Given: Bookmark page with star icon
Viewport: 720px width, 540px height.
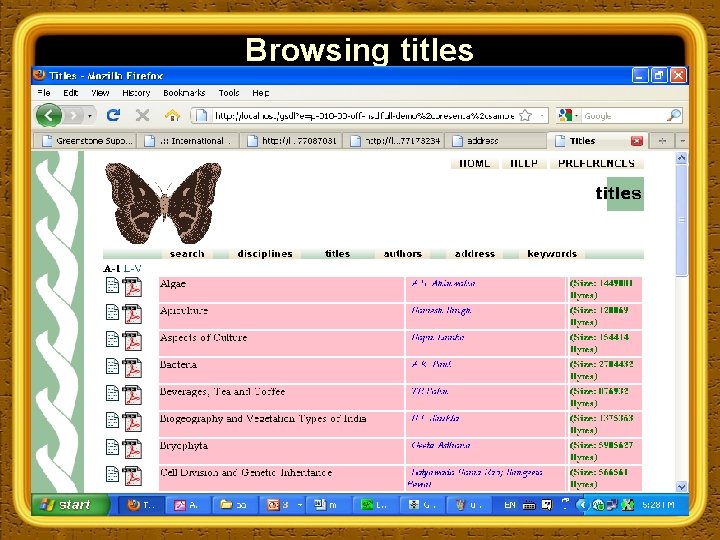Looking at the screenshot, I should (x=525, y=115).
